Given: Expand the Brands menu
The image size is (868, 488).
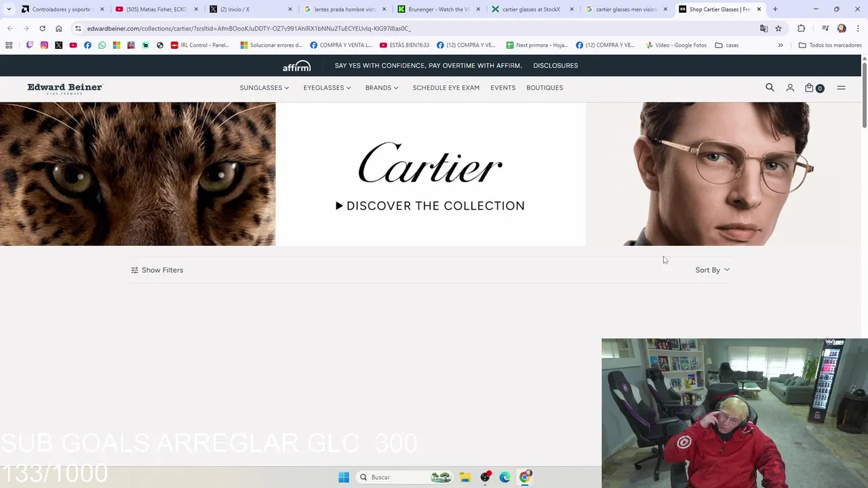Looking at the screenshot, I should coord(382,87).
